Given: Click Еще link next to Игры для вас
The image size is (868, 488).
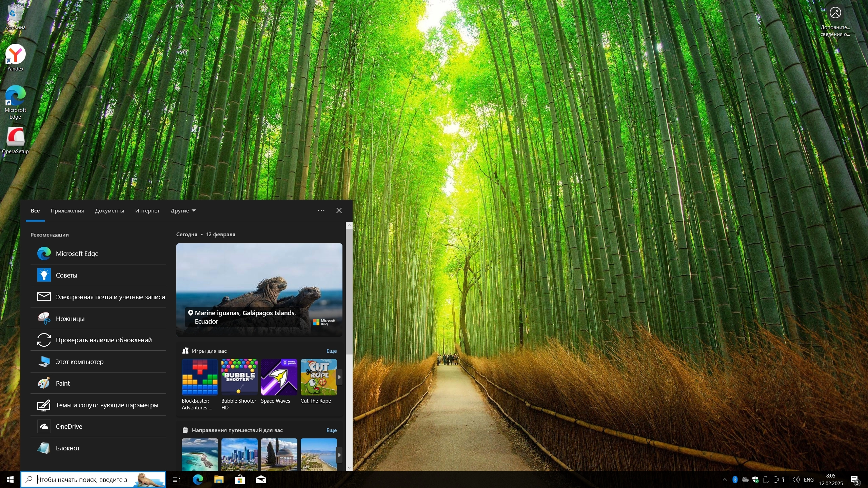Looking at the screenshot, I should (331, 351).
